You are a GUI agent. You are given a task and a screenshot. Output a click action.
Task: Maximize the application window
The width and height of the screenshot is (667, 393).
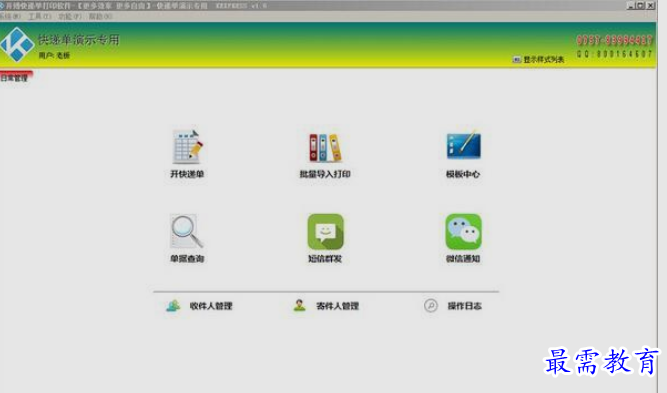(640, 6)
